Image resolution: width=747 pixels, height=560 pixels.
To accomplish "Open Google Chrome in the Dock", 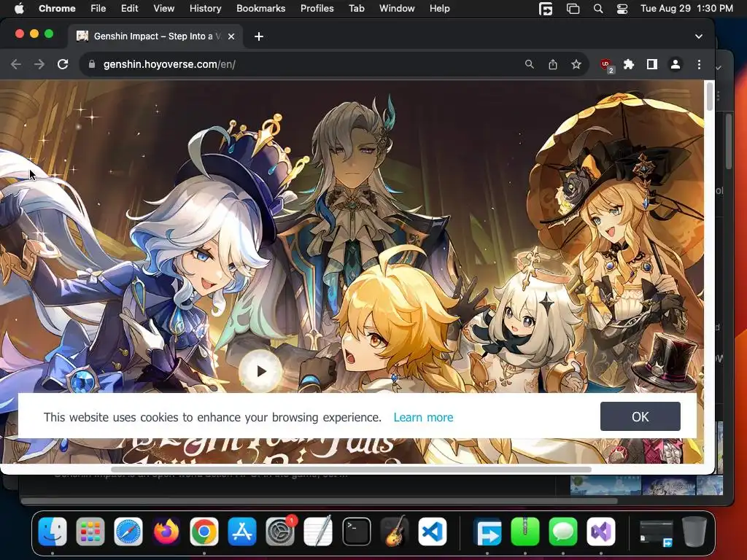I will 204,532.
